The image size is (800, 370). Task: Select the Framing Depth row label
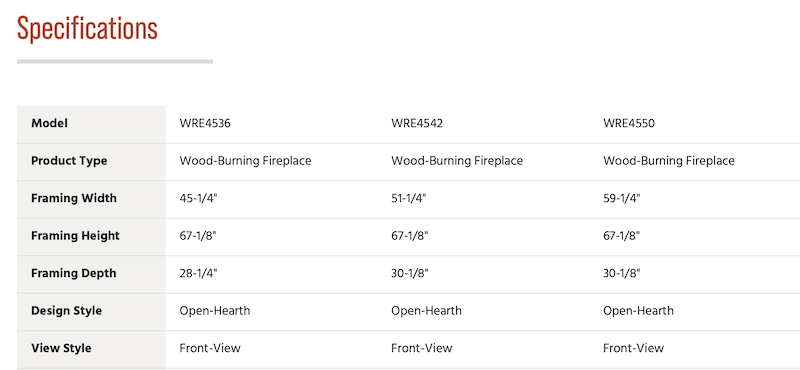point(74,273)
